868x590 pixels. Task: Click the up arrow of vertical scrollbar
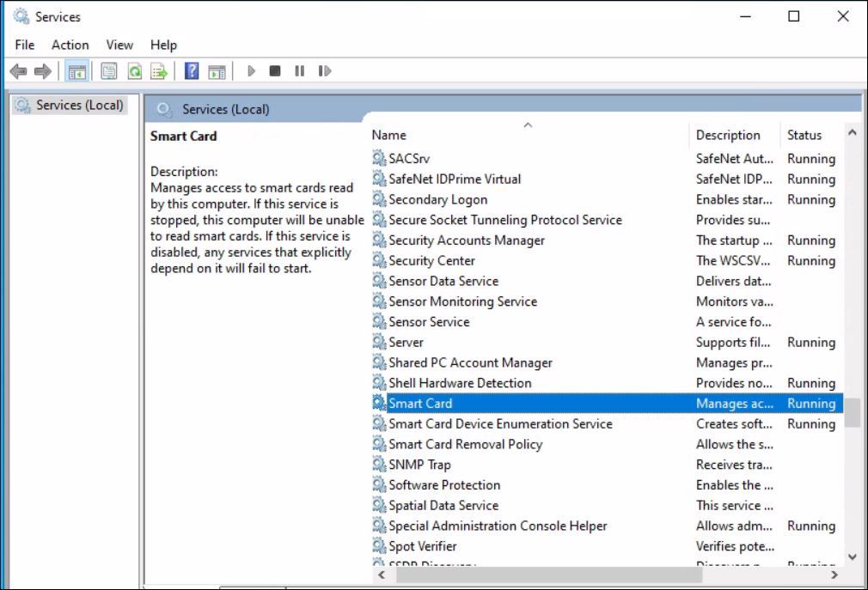point(853,133)
